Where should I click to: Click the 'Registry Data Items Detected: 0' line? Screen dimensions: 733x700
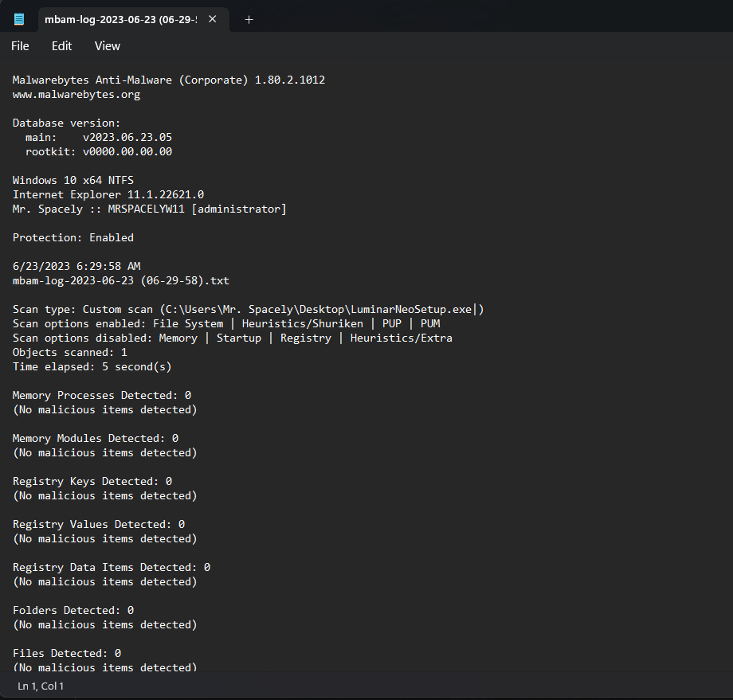tap(112, 567)
